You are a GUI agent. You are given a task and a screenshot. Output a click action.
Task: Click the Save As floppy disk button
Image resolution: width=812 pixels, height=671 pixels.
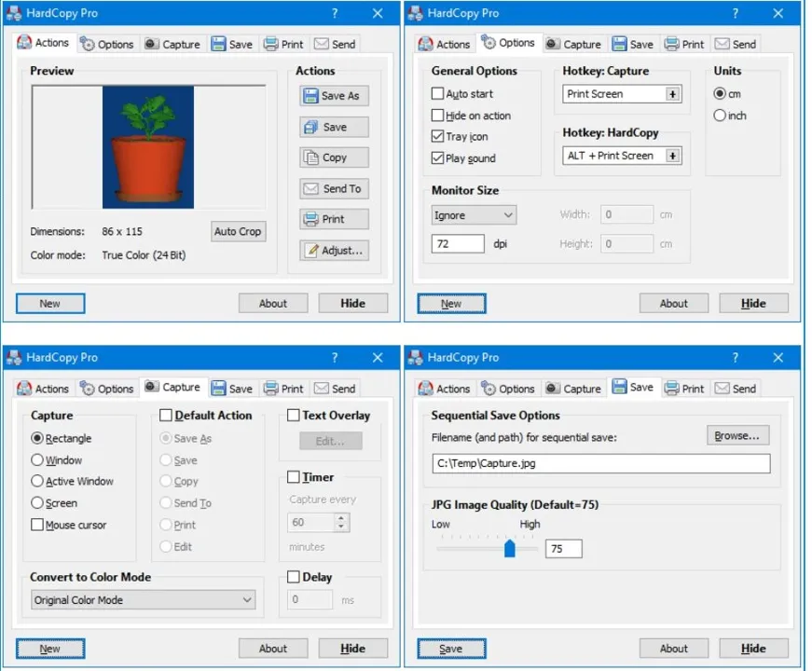pyautogui.click(x=334, y=96)
